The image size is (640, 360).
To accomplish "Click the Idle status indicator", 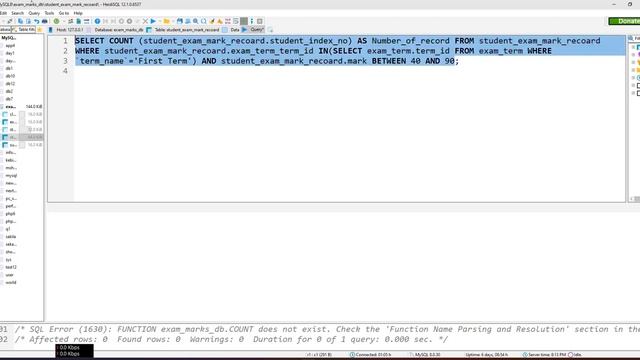I will [x=575, y=355].
